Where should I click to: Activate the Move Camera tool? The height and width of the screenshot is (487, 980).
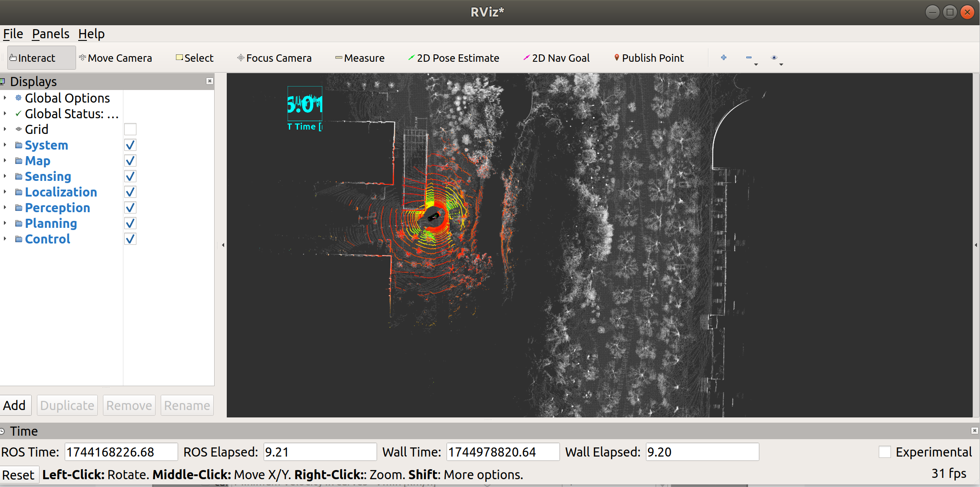click(116, 58)
